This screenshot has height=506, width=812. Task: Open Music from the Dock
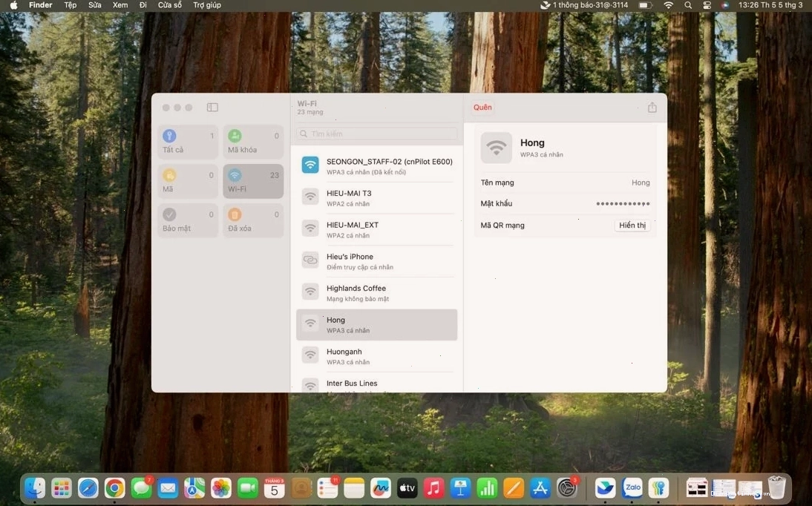tap(434, 488)
